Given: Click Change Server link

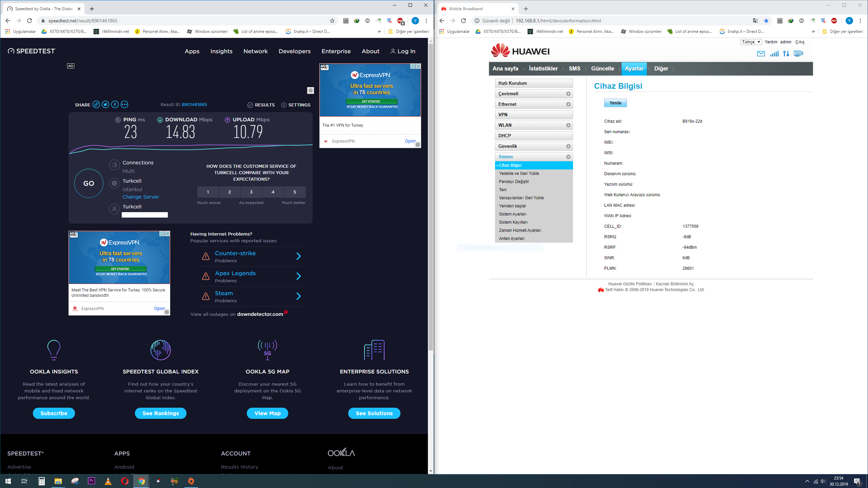Looking at the screenshot, I should 141,197.
